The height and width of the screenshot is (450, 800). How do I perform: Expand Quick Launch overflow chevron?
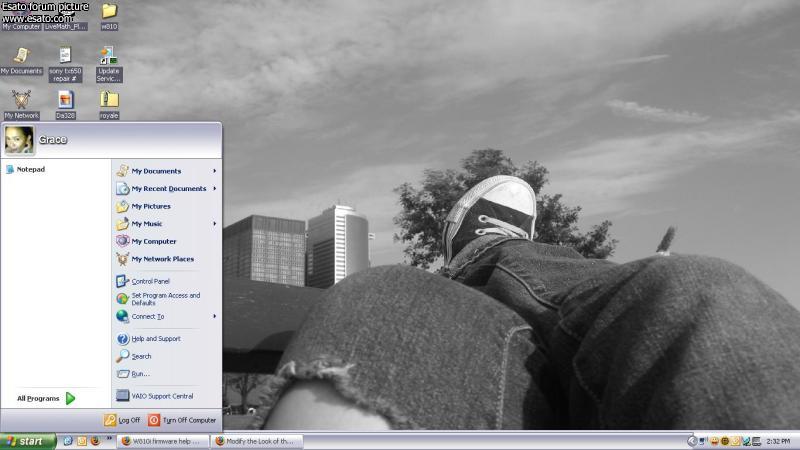click(109, 438)
